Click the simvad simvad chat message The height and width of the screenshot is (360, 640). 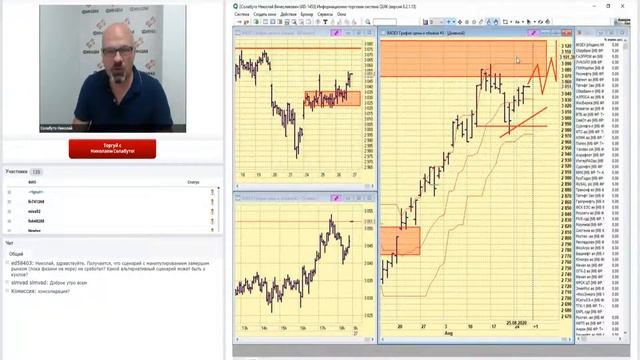(49, 282)
